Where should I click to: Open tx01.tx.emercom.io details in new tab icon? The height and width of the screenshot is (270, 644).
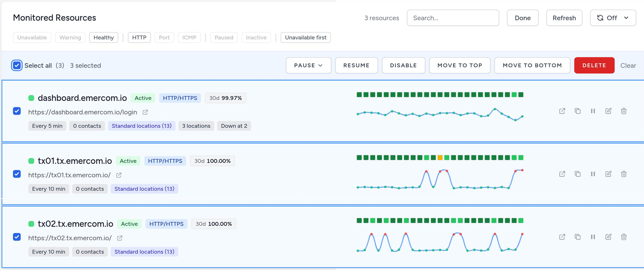click(x=562, y=174)
